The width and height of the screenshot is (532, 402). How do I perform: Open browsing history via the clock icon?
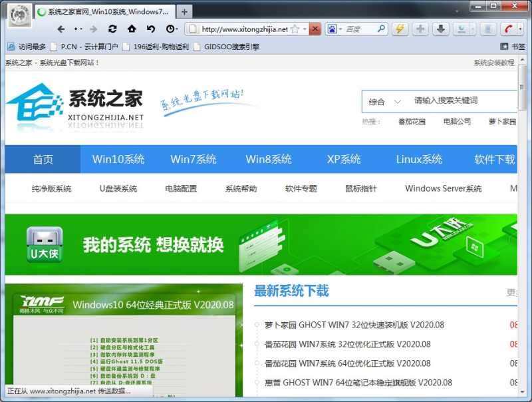point(171,29)
